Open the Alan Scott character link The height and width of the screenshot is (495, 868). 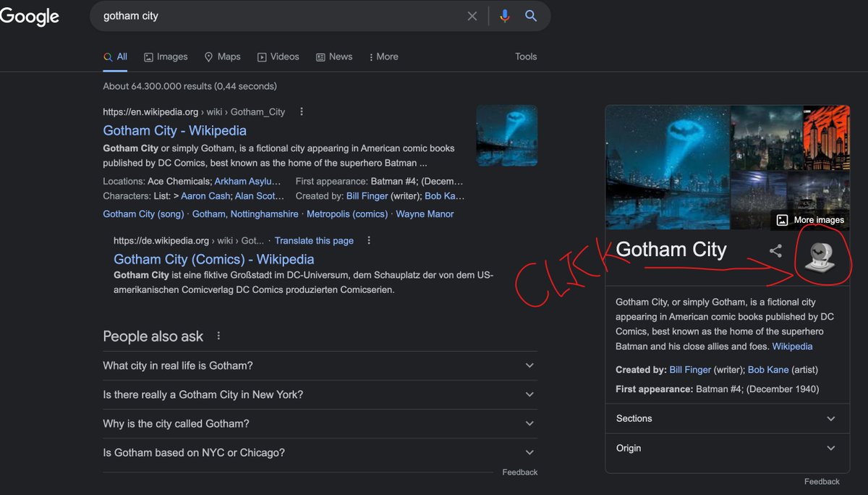(x=260, y=196)
